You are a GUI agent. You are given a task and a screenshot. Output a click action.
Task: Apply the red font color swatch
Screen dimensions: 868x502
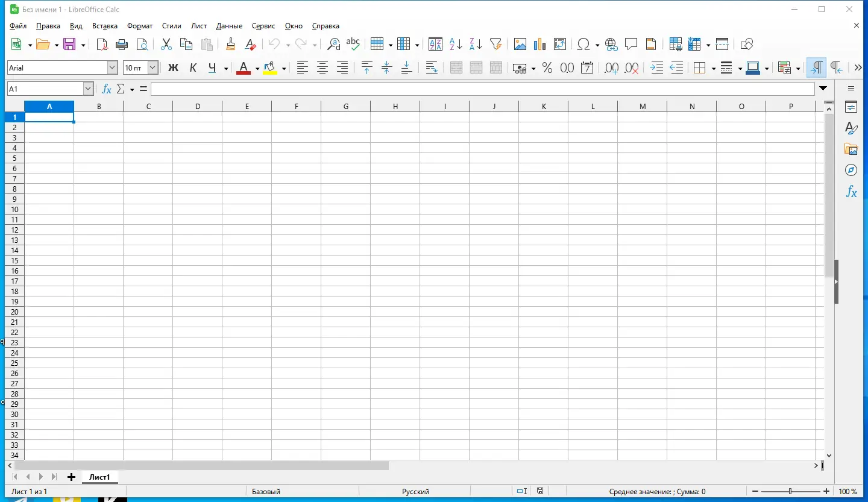tap(244, 68)
